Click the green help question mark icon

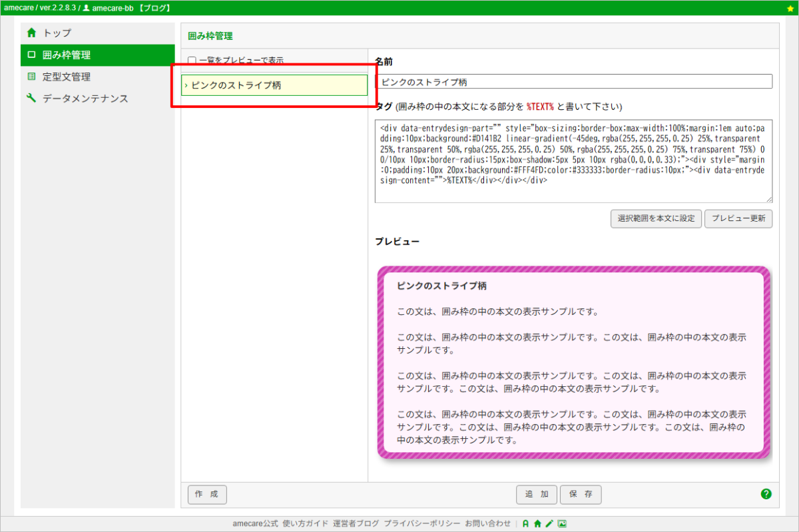766,494
